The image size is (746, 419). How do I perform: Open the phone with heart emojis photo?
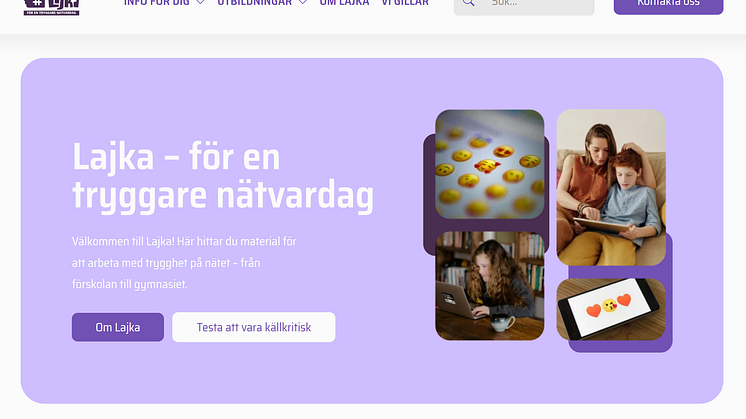(611, 310)
